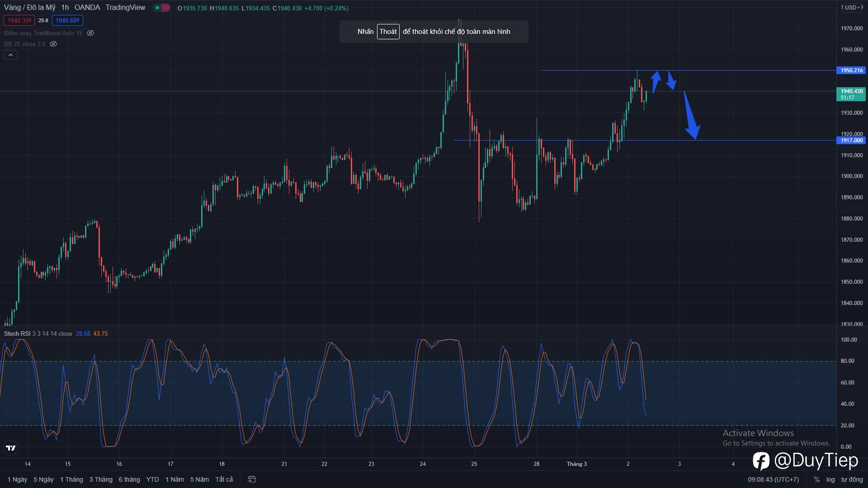Toggle percent scale mode
Image resolution: width=868 pixels, height=488 pixels.
coord(816,479)
